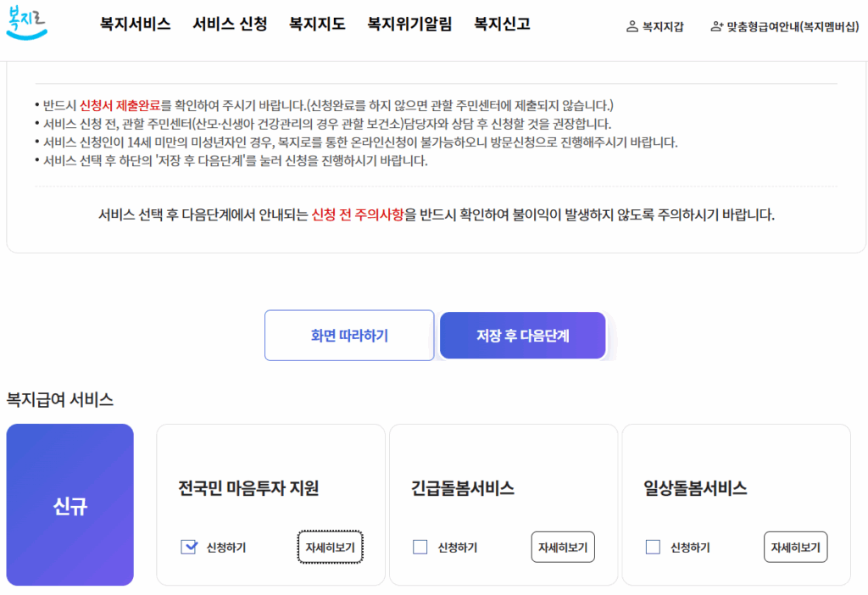Open the 복지위기알림 menu
This screenshot has height=595, width=868.
(x=409, y=24)
